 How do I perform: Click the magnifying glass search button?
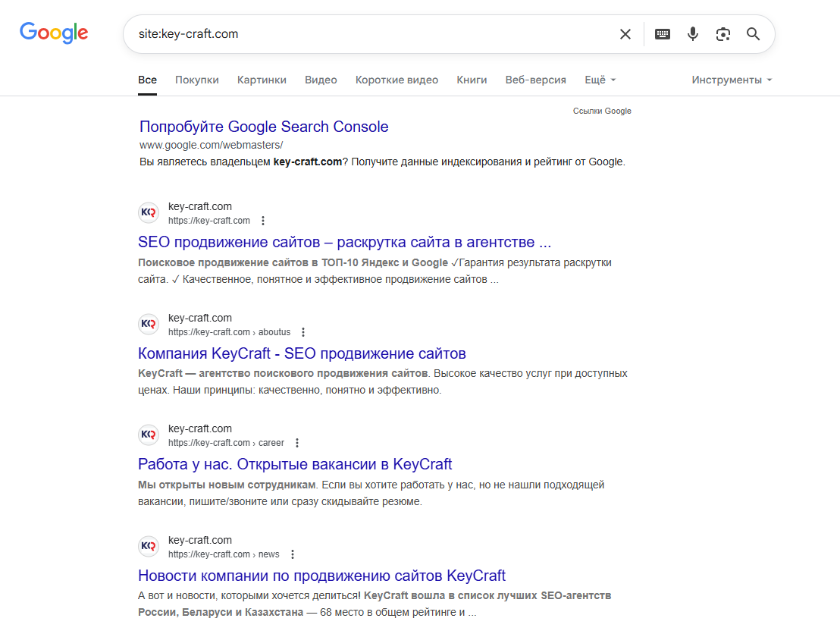pyautogui.click(x=753, y=34)
